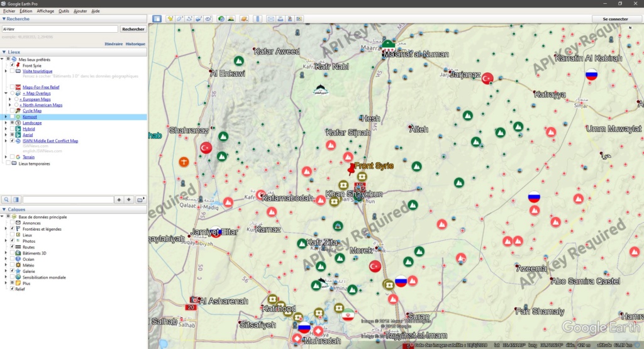Open the Ajouter menu
This screenshot has width=644, height=349.
pyautogui.click(x=80, y=11)
